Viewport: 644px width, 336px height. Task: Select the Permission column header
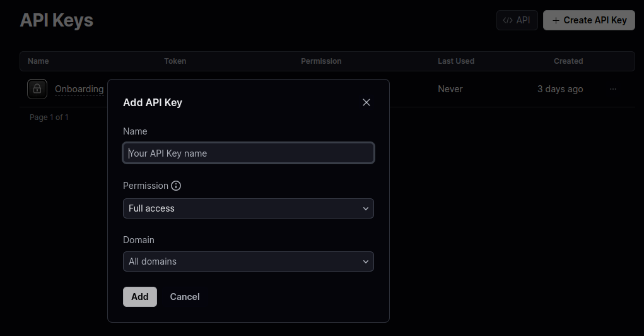[x=321, y=61]
